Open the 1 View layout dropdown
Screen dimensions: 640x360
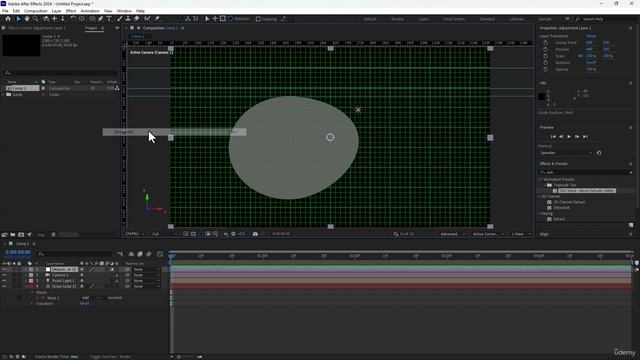click(x=521, y=234)
